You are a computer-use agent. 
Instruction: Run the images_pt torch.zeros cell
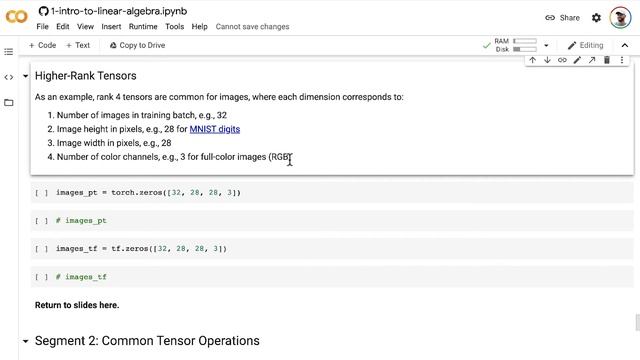coord(41,193)
